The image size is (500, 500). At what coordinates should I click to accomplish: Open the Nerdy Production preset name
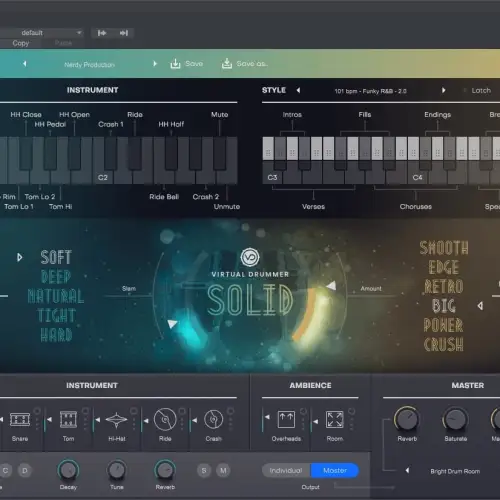pyautogui.click(x=89, y=64)
